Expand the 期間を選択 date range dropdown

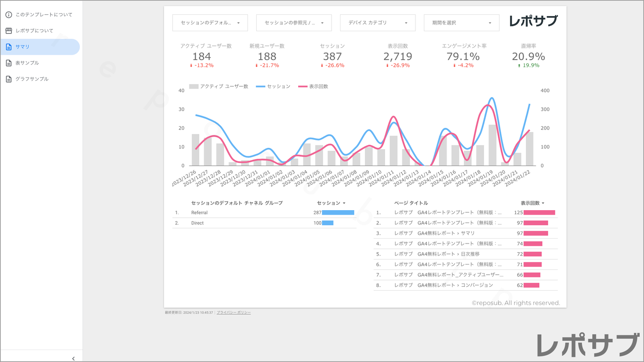pyautogui.click(x=461, y=23)
